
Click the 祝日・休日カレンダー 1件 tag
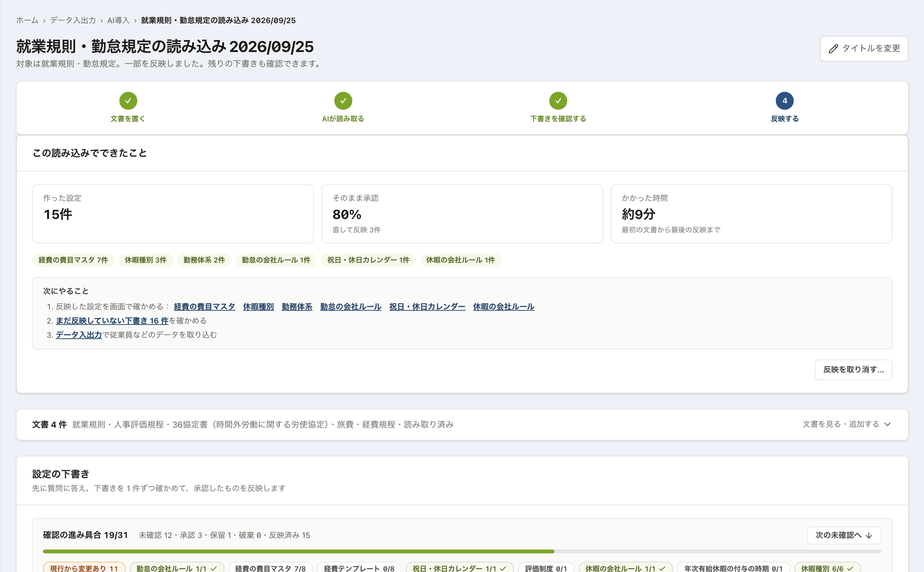tap(369, 260)
